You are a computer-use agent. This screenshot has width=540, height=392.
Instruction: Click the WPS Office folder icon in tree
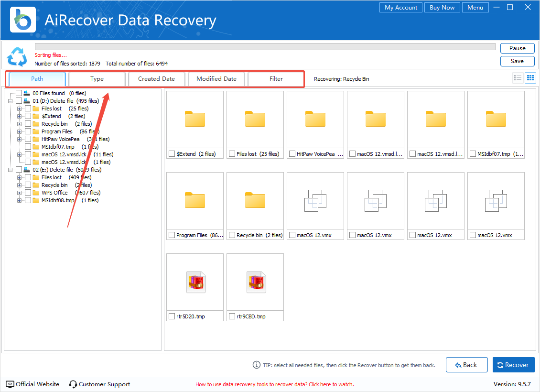[x=36, y=193]
